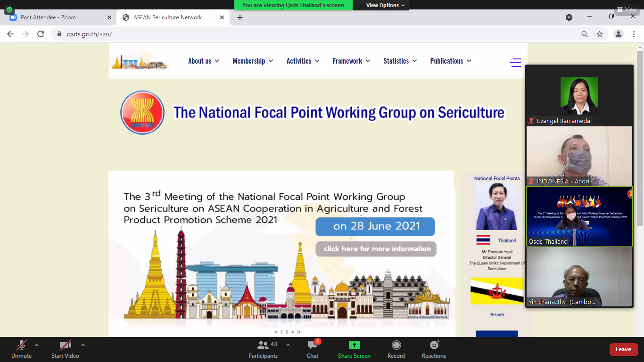Click the 'on 28 June 2021' button
Screen dimensions: 644x362
(376, 226)
